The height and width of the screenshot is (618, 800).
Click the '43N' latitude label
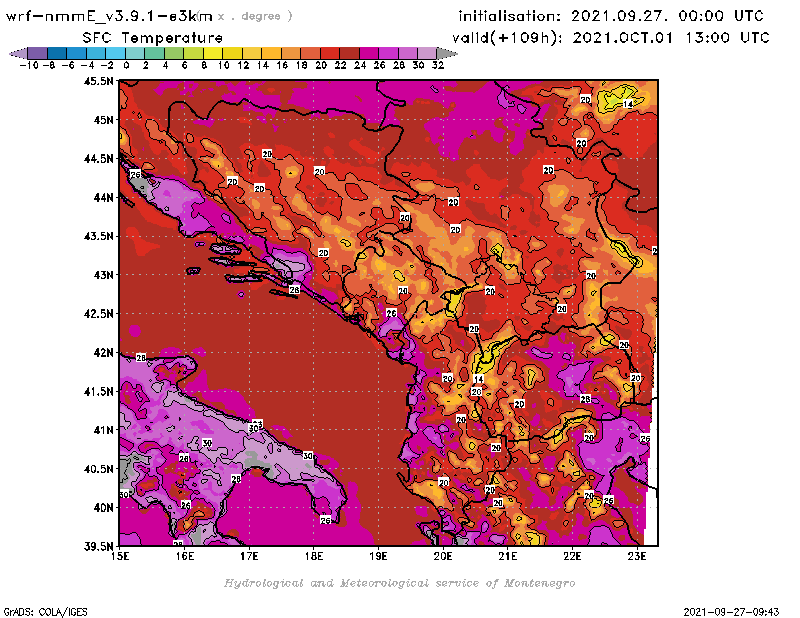[103, 275]
